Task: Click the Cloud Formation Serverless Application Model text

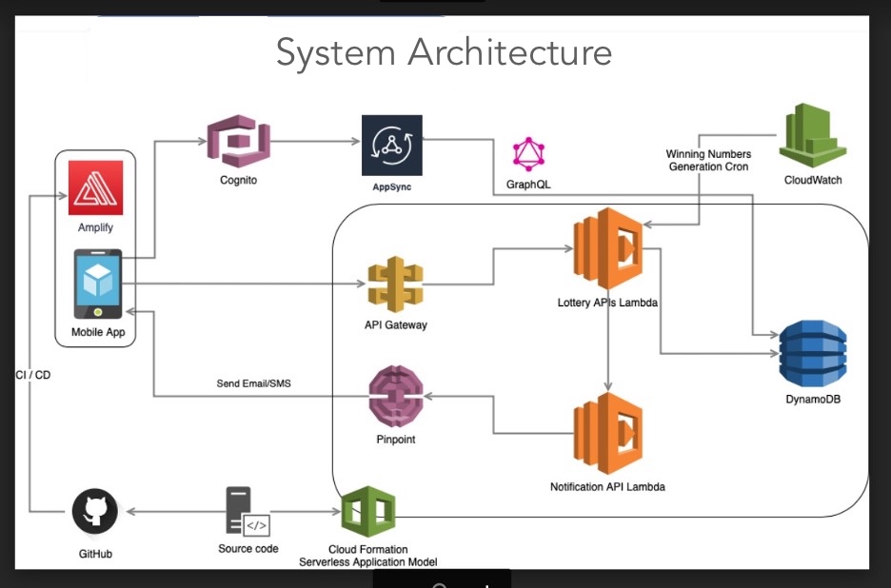Action: (x=368, y=556)
